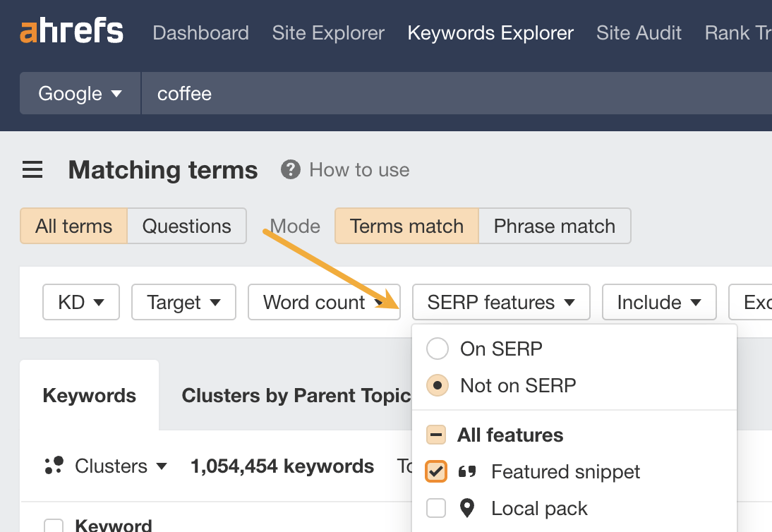Expand the Clusters dropdown
The height and width of the screenshot is (532, 772).
[x=121, y=466]
